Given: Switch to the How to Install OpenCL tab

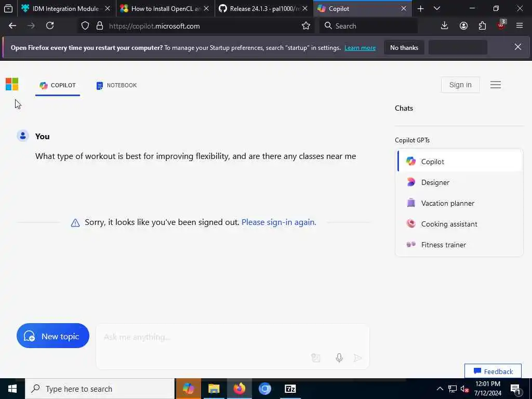Looking at the screenshot, I should (166, 8).
